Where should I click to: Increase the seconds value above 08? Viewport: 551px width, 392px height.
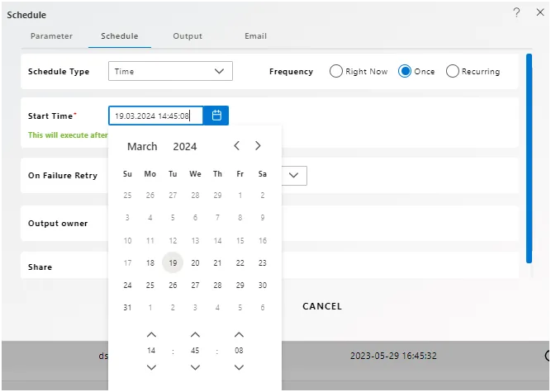[x=239, y=335]
